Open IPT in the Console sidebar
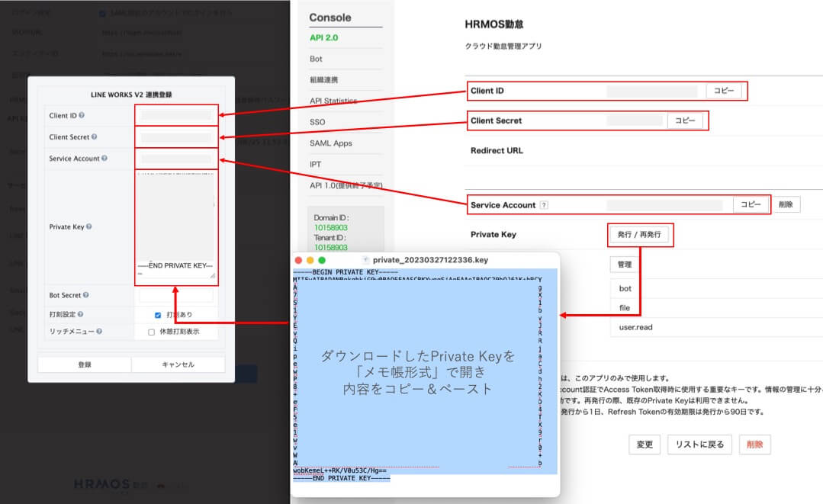Viewport: 823px width, 504px height. [315, 164]
